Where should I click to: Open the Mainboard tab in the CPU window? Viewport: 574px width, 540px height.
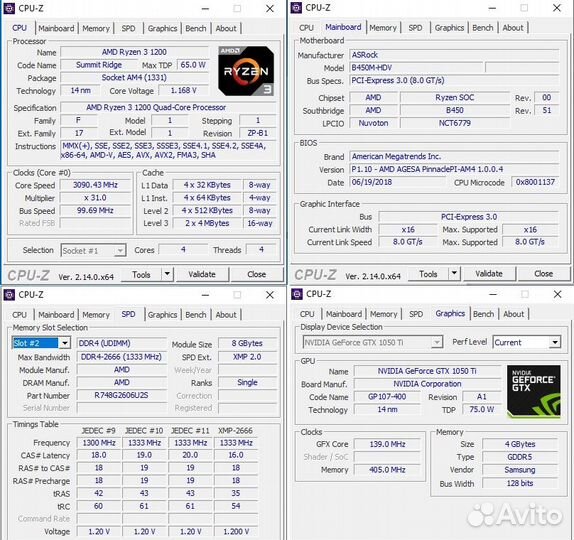[x=56, y=29]
